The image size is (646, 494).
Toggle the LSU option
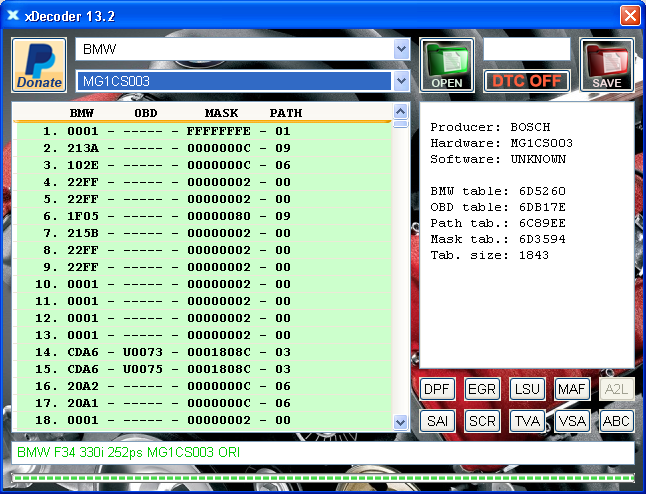coord(527,389)
